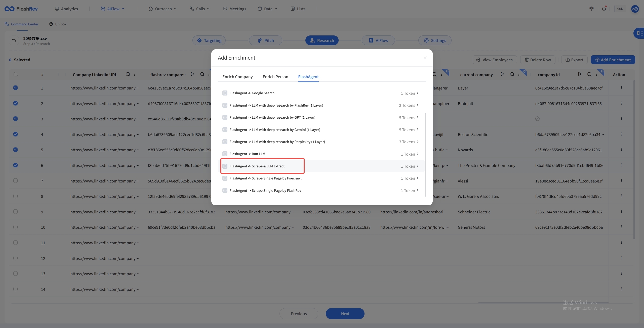Expand Google Search 1 Token chevron
The width and height of the screenshot is (644, 328).
pos(418,93)
